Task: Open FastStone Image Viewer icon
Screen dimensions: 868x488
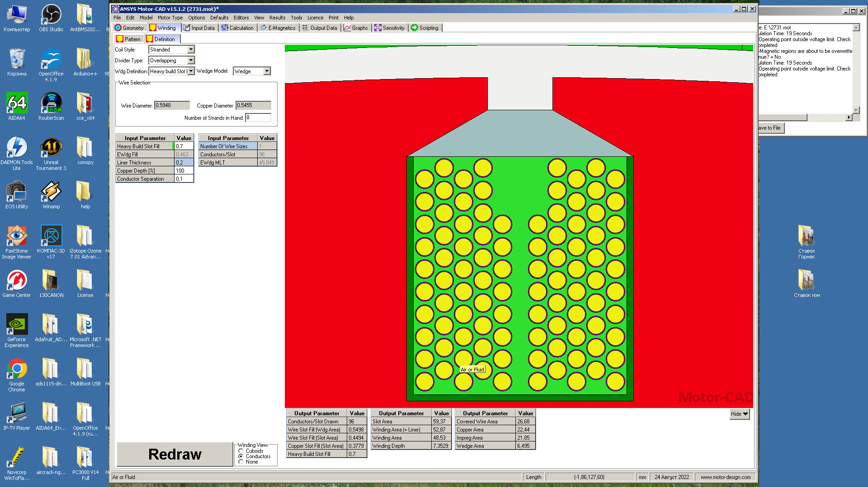Action: tap(17, 242)
